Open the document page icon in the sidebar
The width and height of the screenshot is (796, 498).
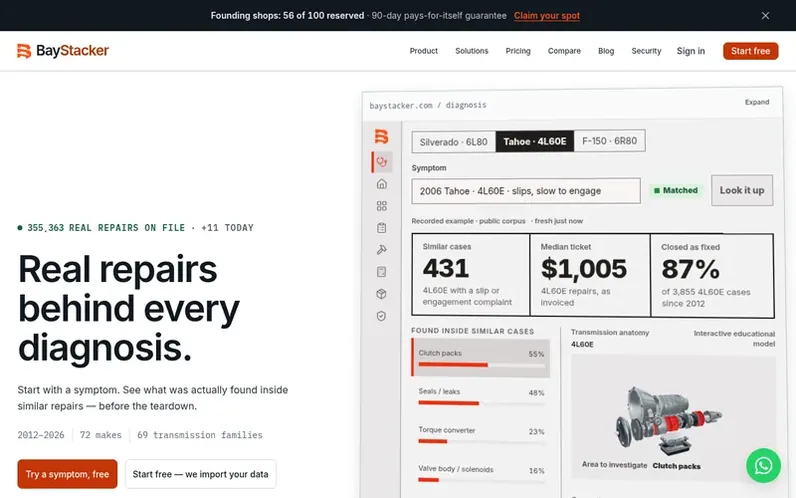tap(382, 272)
